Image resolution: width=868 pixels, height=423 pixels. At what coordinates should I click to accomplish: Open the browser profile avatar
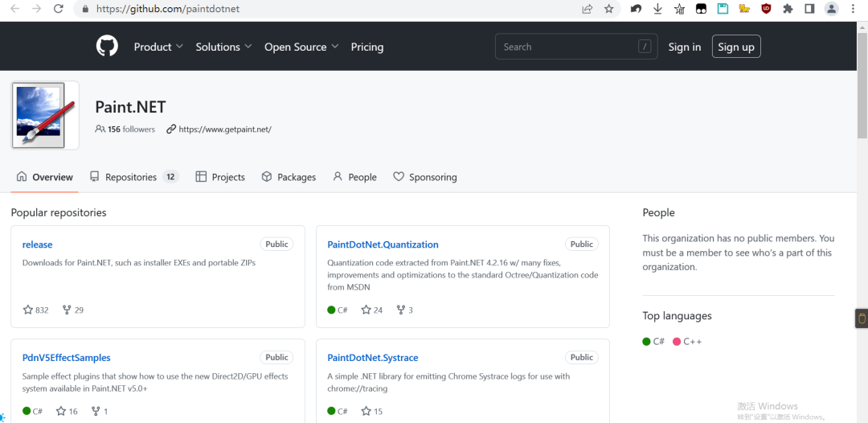click(832, 9)
